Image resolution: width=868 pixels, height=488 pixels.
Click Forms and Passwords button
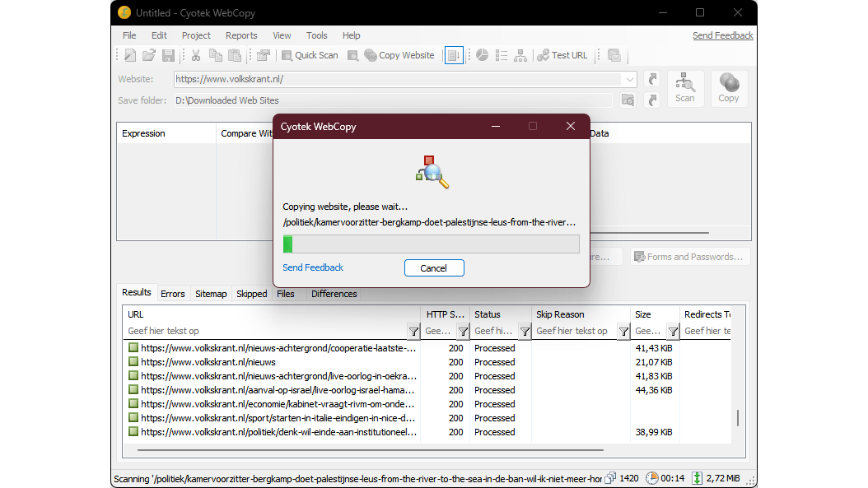(690, 257)
